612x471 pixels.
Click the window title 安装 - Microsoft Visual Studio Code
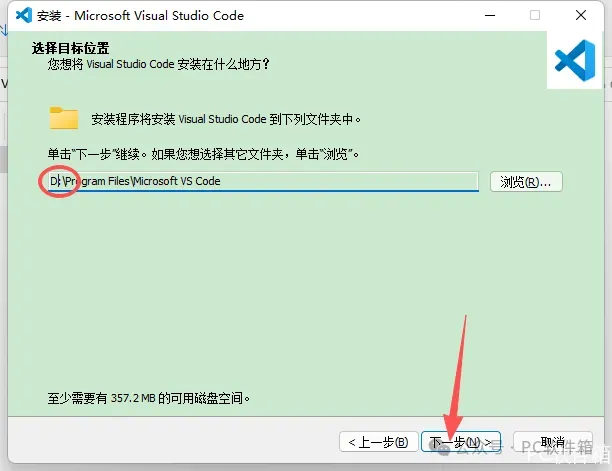(x=141, y=16)
